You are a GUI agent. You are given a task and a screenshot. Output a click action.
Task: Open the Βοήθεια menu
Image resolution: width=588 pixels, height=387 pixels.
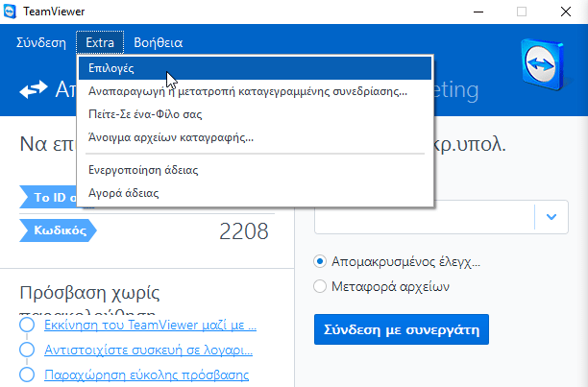tap(159, 42)
